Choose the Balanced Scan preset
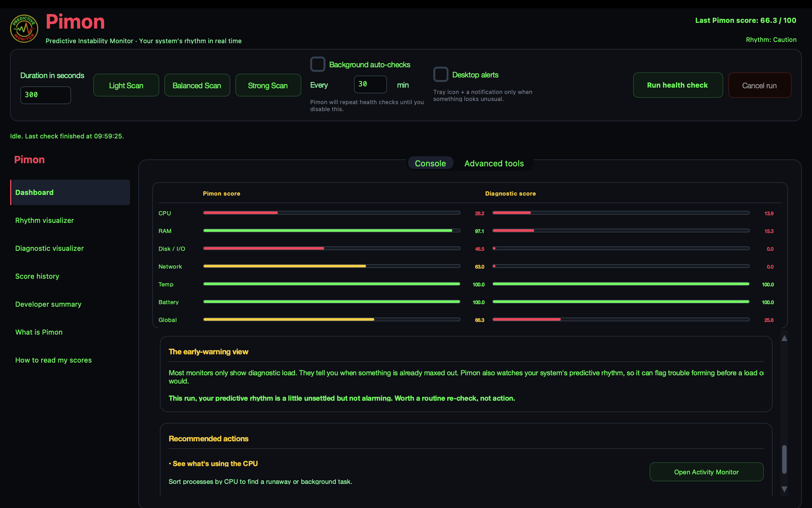This screenshot has height=508, width=812. [197, 85]
